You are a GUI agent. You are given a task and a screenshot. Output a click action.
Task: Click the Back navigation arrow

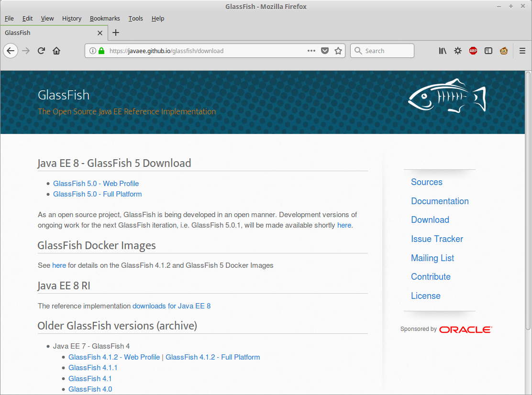click(x=11, y=51)
